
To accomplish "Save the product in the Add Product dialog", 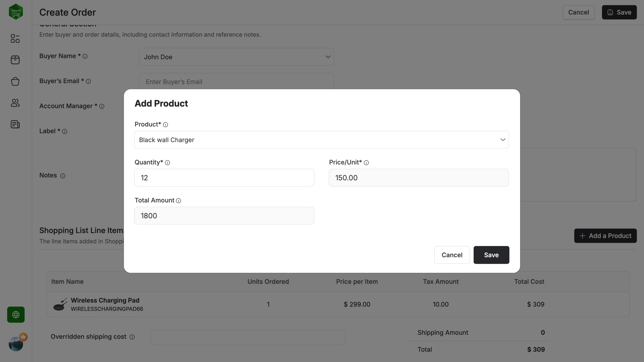I will click(491, 255).
